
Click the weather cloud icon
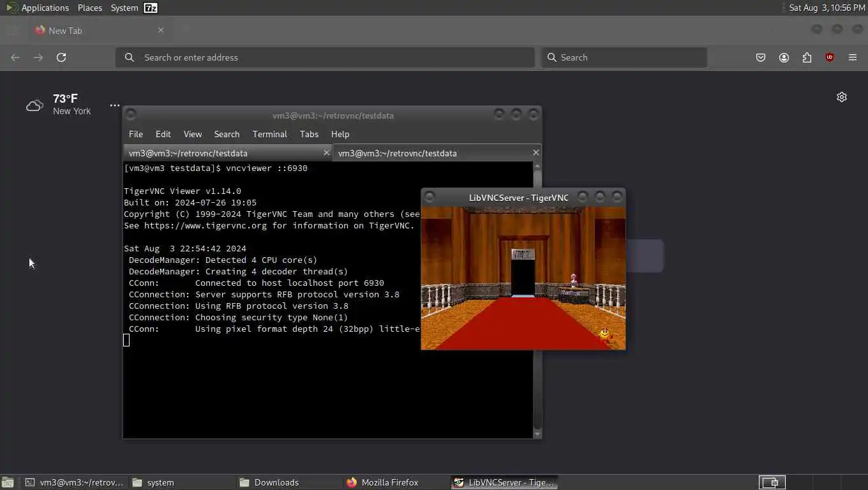pyautogui.click(x=34, y=105)
